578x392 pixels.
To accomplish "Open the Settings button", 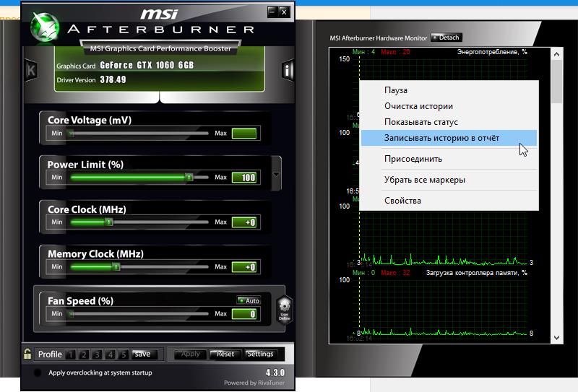I will point(260,354).
